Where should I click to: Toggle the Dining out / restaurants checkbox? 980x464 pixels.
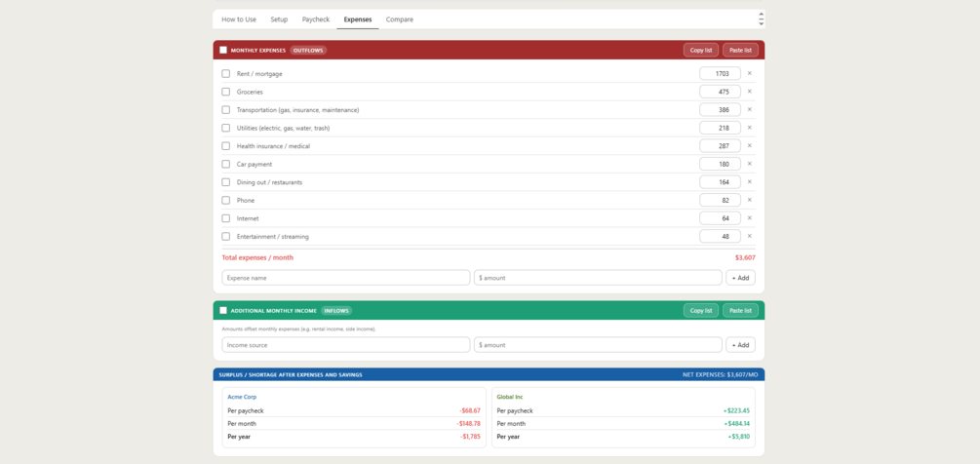[226, 182]
